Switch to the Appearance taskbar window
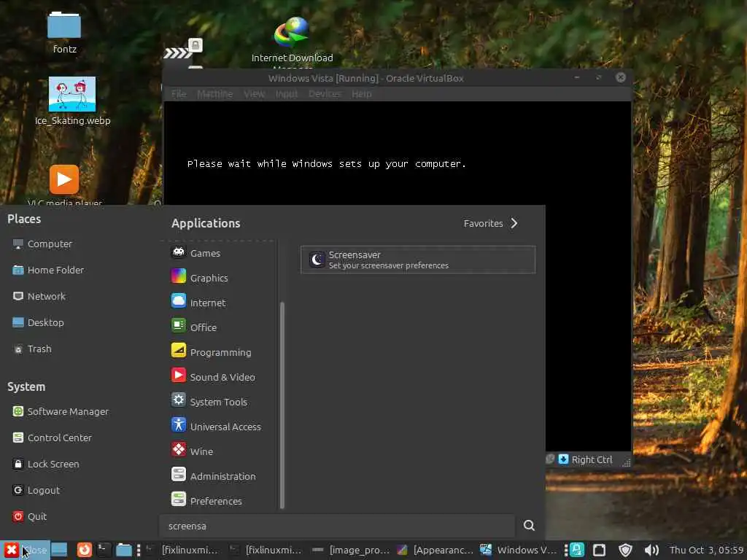Screen dimensions: 747x560 (x=435, y=550)
